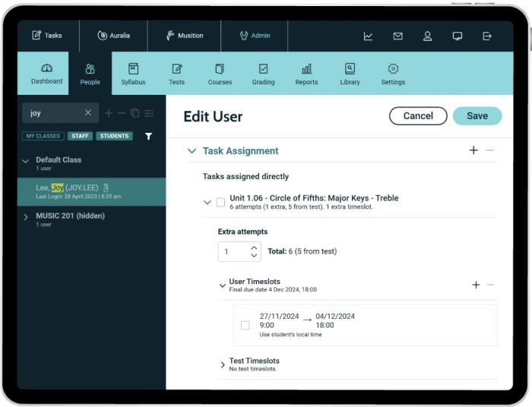Open the Settings gear in navigation
The image size is (532, 407).
[x=393, y=74]
